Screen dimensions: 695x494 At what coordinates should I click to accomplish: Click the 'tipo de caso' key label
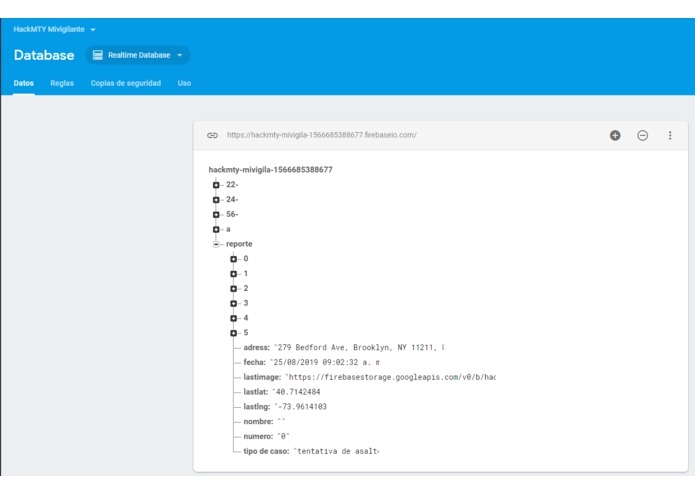click(x=266, y=451)
